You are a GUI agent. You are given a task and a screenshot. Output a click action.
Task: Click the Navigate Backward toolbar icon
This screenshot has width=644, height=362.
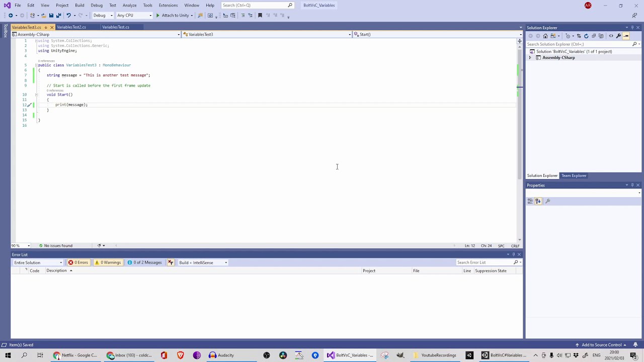[x=11, y=16]
